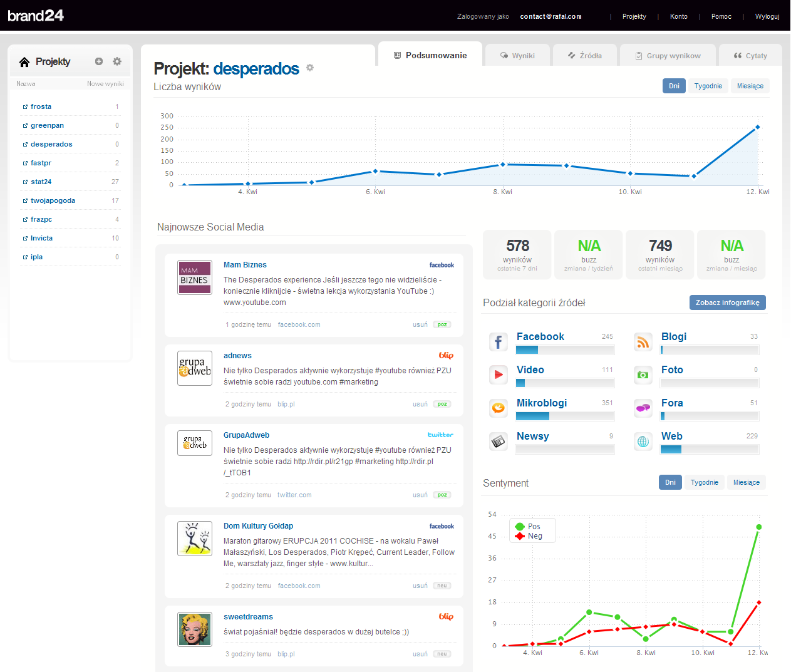Click facebook logo on Dom Kultury Gołdap post
The width and height of the screenshot is (791, 672).
click(442, 526)
